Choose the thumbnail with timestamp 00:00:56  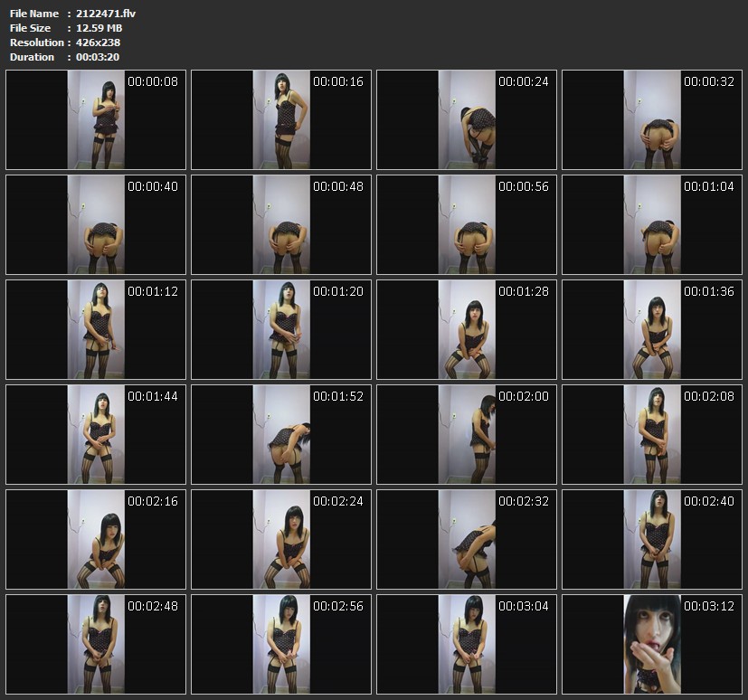point(467,225)
